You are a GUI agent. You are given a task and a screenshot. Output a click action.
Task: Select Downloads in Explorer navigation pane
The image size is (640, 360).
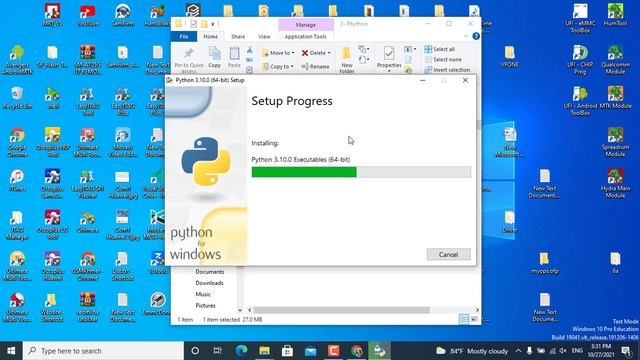209,283
